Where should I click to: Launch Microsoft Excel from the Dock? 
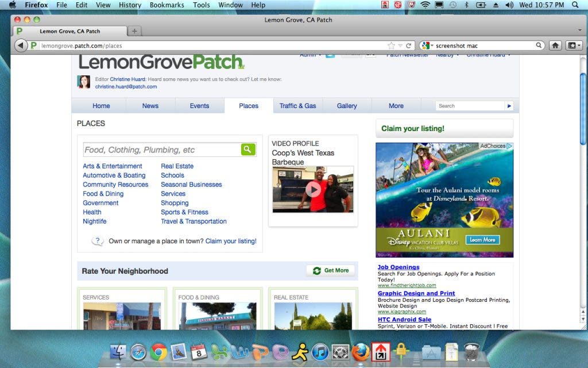tap(219, 352)
